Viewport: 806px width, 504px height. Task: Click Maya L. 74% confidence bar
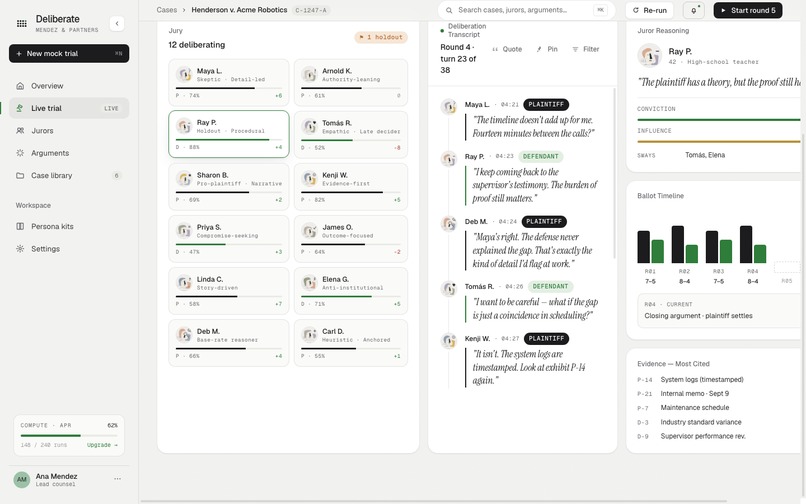[229, 88]
